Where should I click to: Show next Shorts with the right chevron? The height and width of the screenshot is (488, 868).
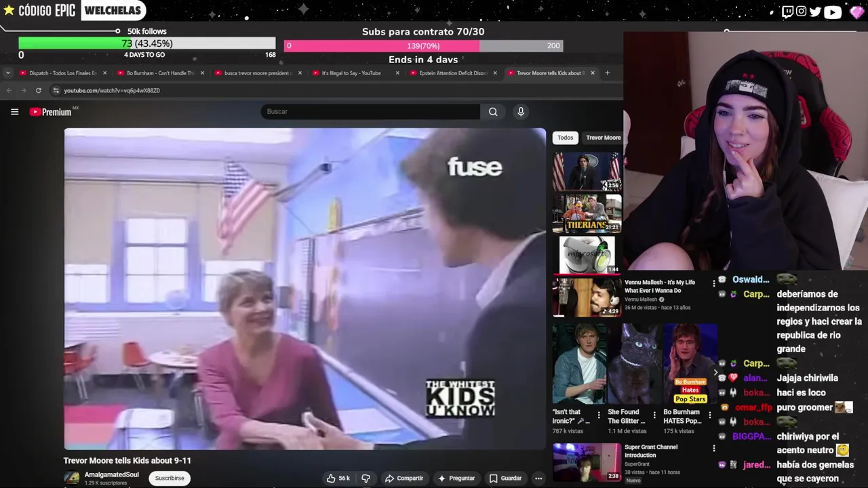(x=715, y=372)
